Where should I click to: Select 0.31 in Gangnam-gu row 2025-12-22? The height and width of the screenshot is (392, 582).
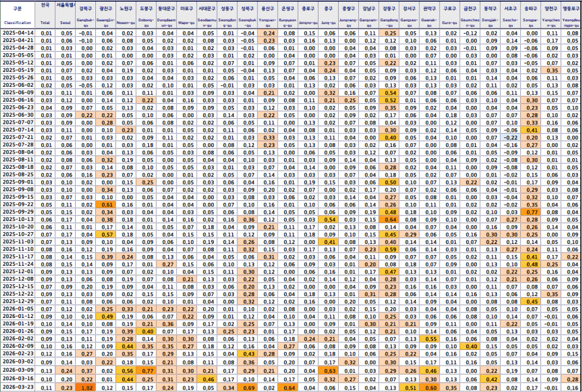368,294
